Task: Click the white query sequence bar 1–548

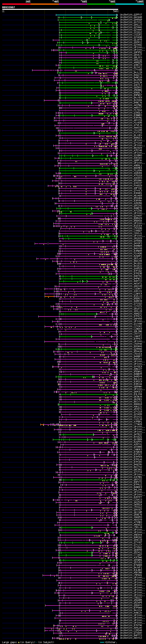Action: 60,10
